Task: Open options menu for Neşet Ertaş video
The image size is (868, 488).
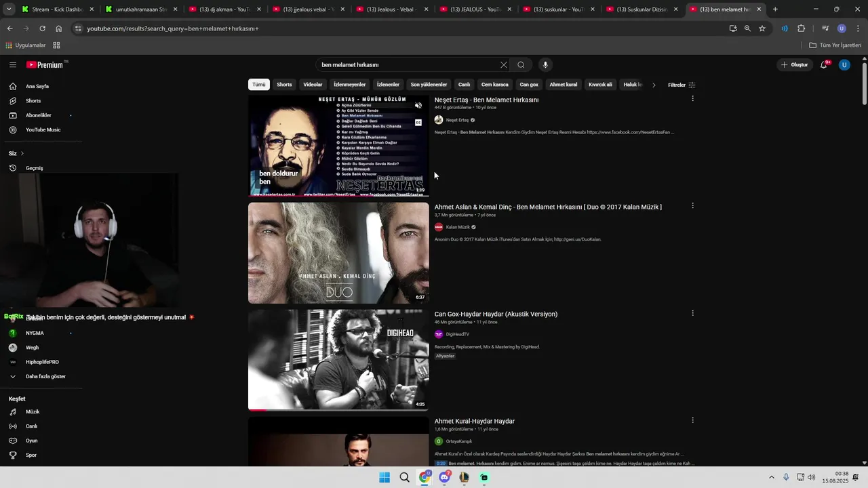Action: coord(692,99)
